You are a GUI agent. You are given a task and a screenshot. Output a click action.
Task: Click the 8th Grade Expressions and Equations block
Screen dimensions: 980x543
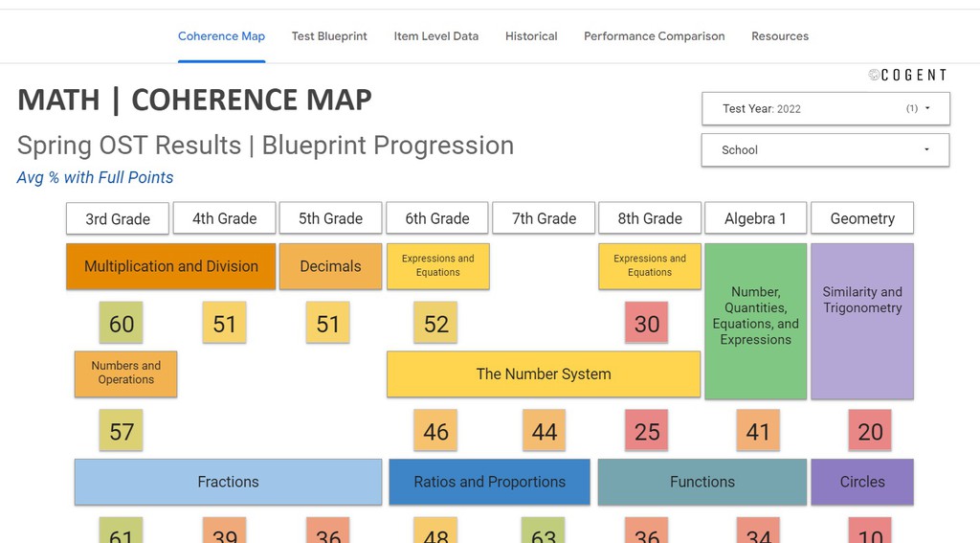click(x=650, y=266)
